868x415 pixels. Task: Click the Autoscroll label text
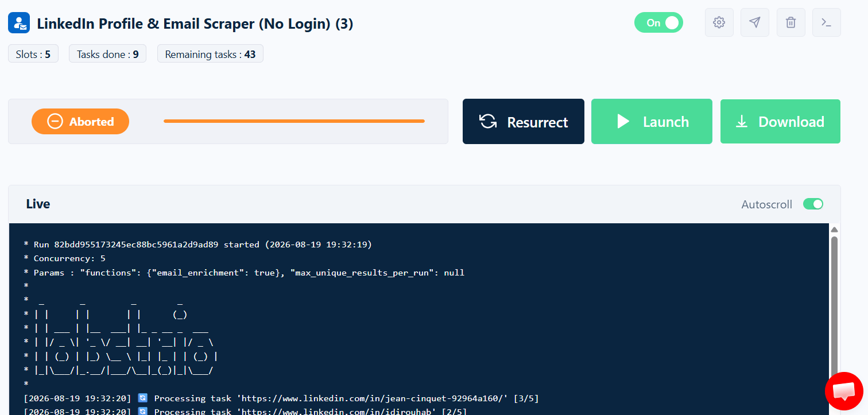coord(766,204)
